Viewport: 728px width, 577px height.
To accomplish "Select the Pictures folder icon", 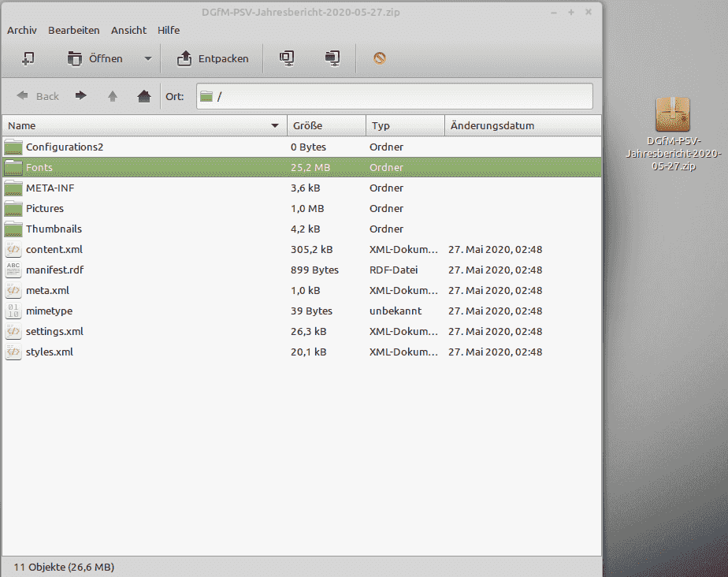I will (13, 208).
